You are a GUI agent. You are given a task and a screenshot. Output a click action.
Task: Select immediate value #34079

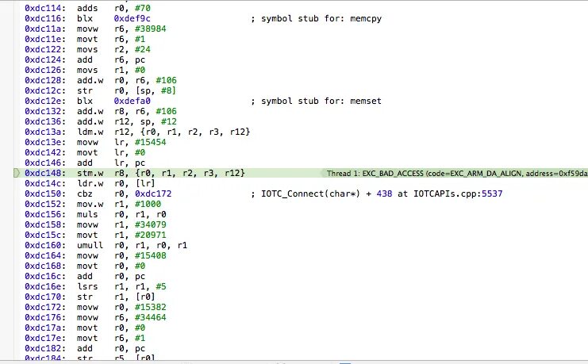151,224
